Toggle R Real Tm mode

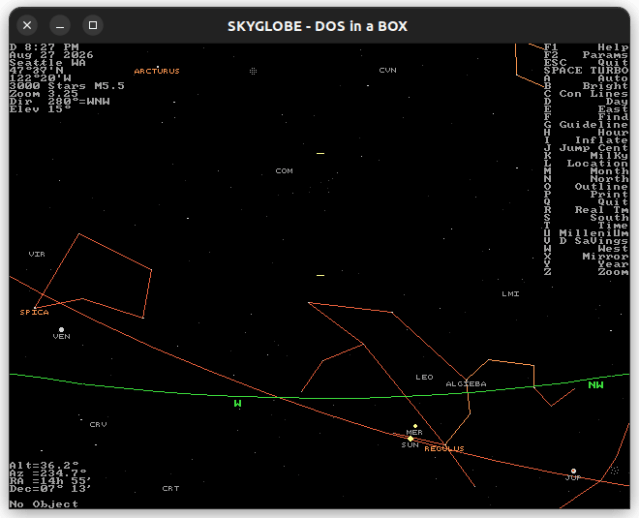586,210
